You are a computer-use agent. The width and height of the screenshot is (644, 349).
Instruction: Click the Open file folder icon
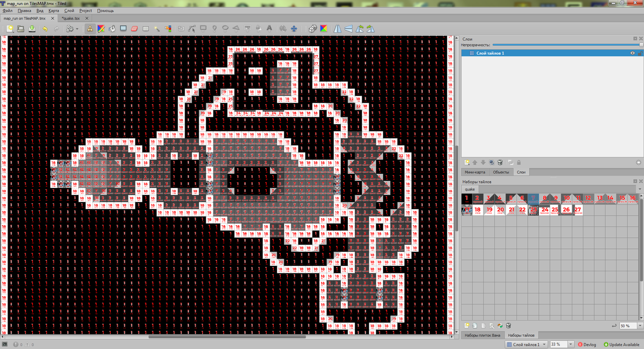[21, 29]
